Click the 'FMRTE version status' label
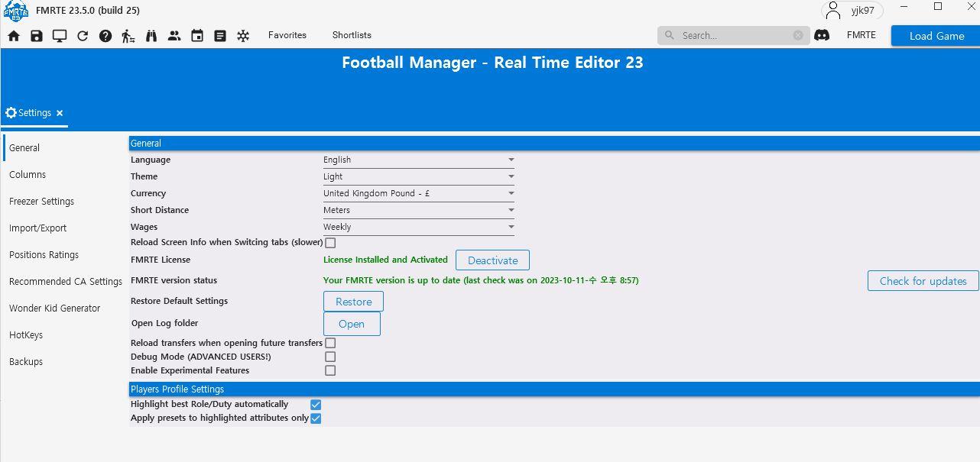 174,280
